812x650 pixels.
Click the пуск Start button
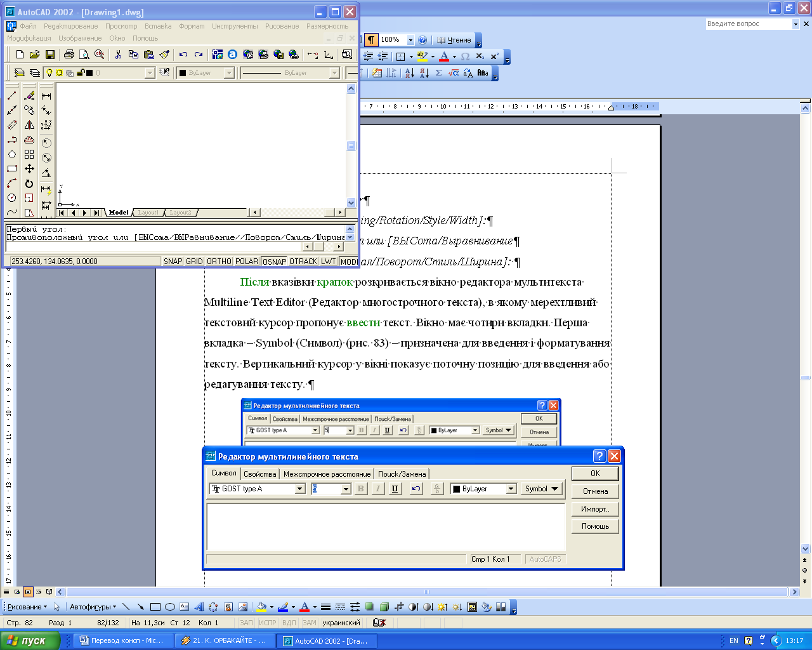(30, 640)
